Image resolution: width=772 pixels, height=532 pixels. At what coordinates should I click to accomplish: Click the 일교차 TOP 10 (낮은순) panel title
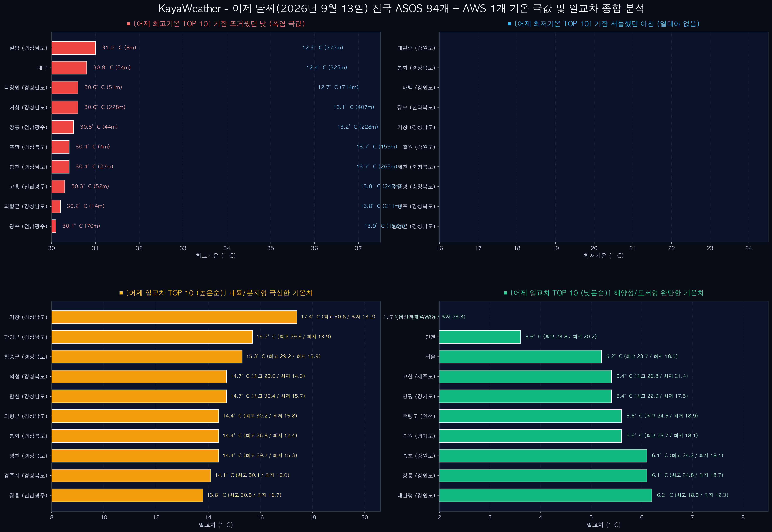603,293
